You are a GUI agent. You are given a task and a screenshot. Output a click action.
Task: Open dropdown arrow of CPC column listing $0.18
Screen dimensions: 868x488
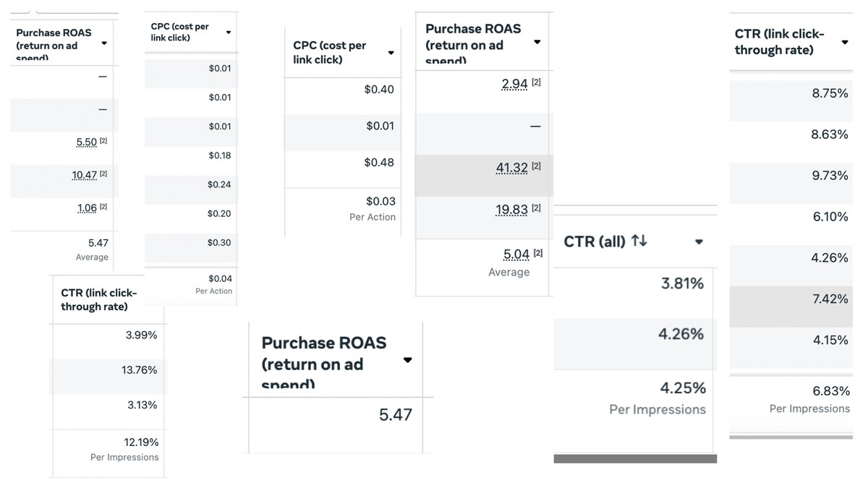click(229, 33)
